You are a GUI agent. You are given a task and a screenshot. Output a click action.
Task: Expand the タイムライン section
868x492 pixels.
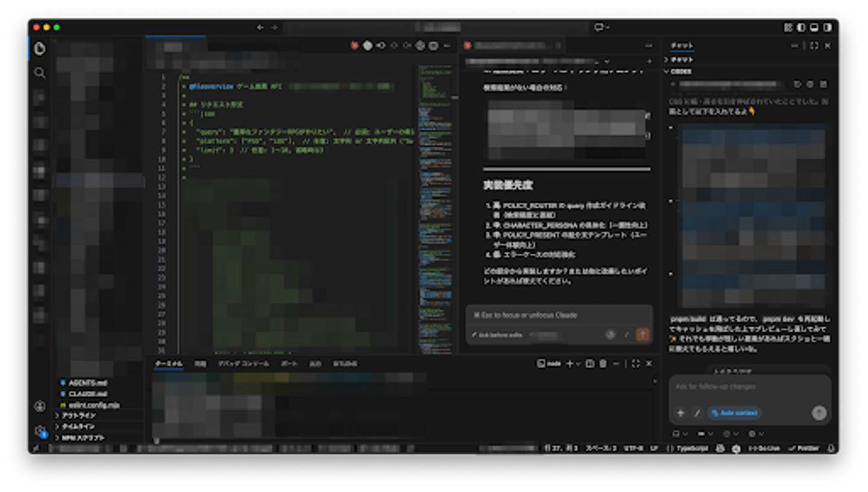pos(78,426)
